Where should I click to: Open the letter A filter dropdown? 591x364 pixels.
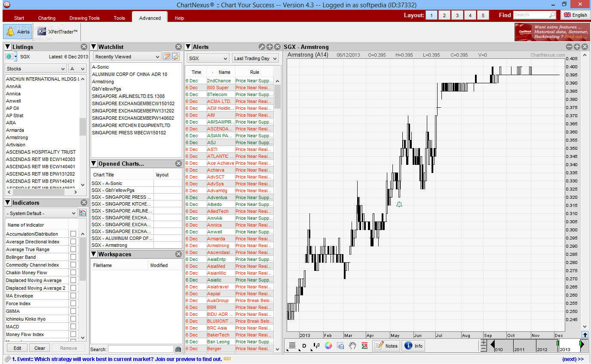77,69
